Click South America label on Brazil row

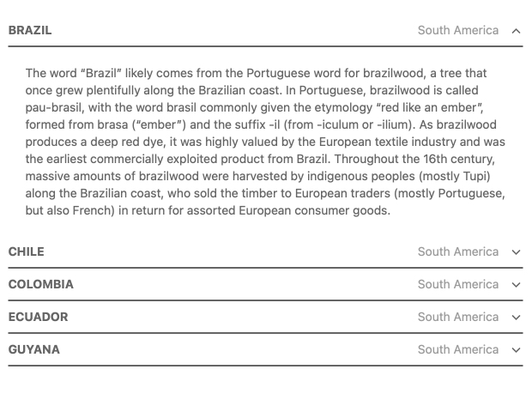pyautogui.click(x=458, y=31)
